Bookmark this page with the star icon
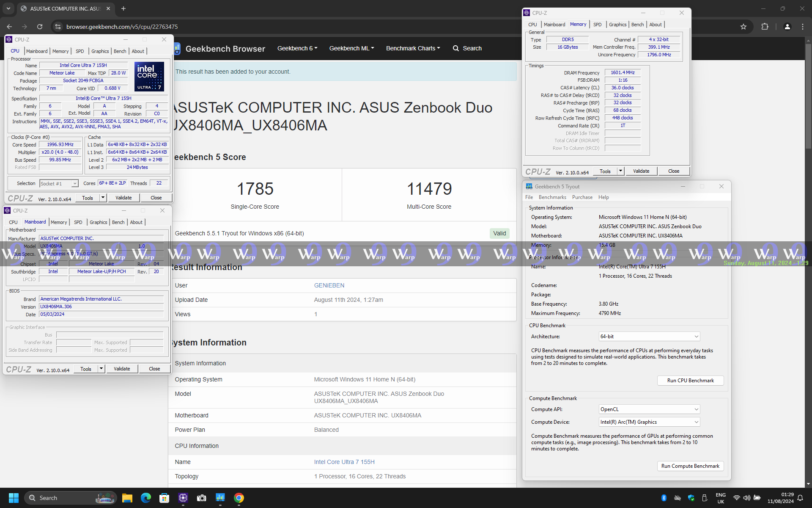The image size is (812, 508). pyautogui.click(x=743, y=27)
